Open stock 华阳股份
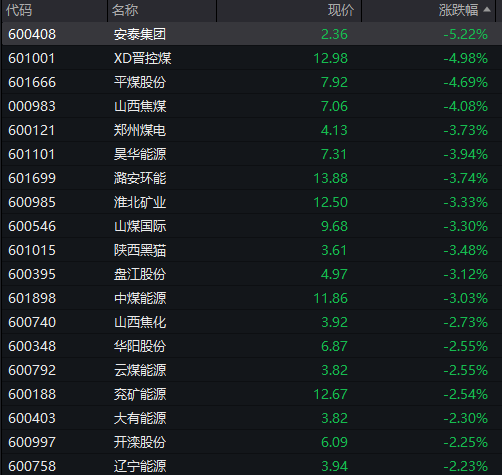This screenshot has height=475, width=502. (140, 346)
